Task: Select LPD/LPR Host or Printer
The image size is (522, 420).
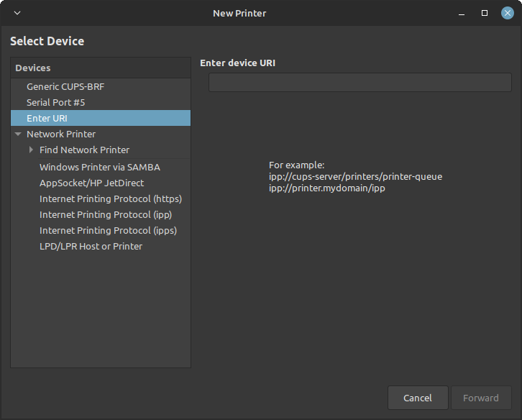Action: pos(91,246)
